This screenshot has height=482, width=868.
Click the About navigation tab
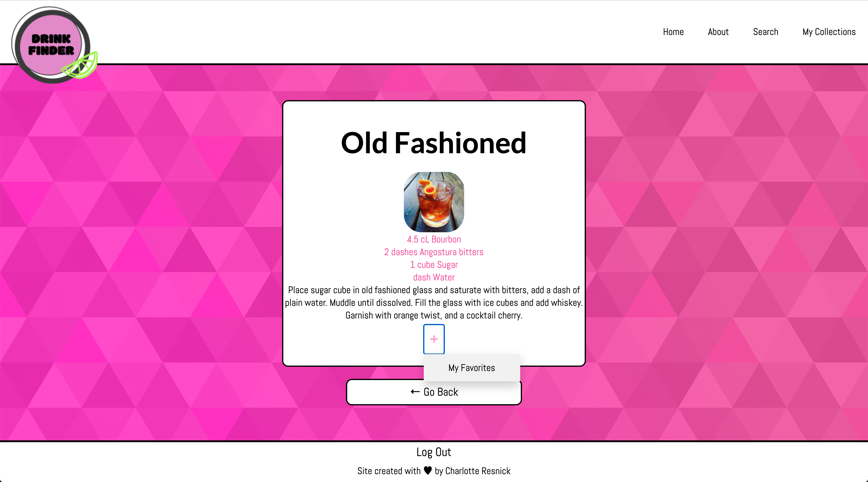coord(719,31)
